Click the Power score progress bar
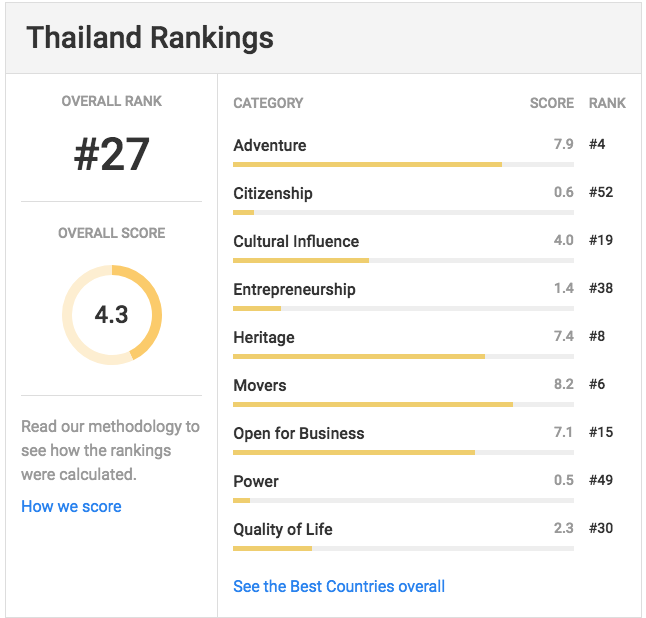 point(403,501)
